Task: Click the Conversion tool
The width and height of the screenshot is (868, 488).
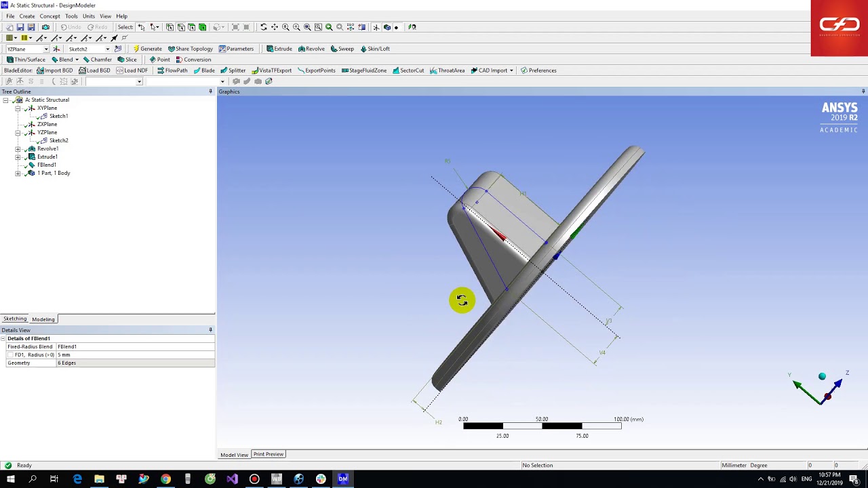Action: (193, 60)
